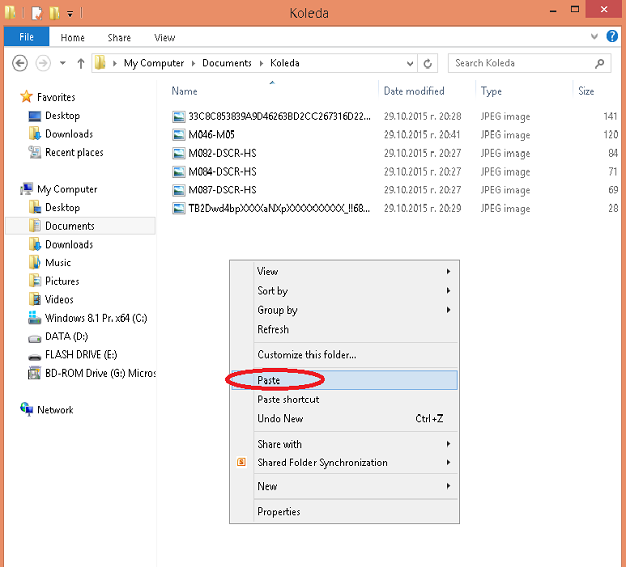Image resolution: width=626 pixels, height=567 pixels.
Task: Click the Network icon in navigation pane
Action: click(x=27, y=410)
